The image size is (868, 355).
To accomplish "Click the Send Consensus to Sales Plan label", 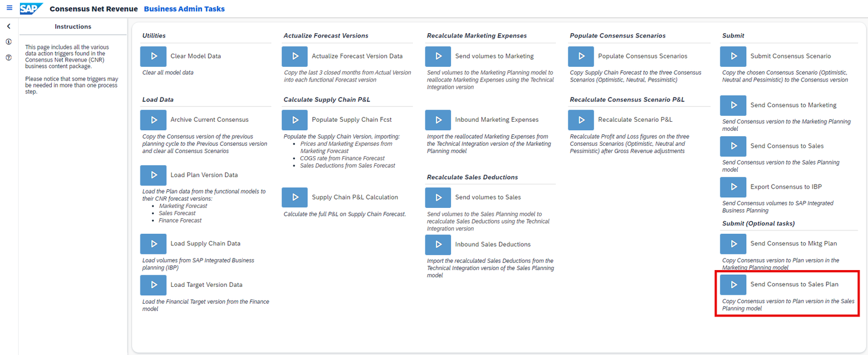I will 794,284.
